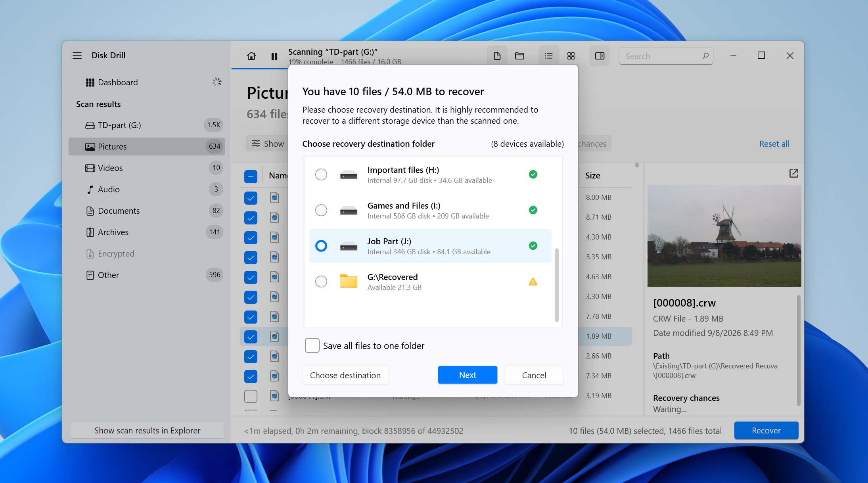
Task: Open the Documents category
Action: click(x=147, y=211)
